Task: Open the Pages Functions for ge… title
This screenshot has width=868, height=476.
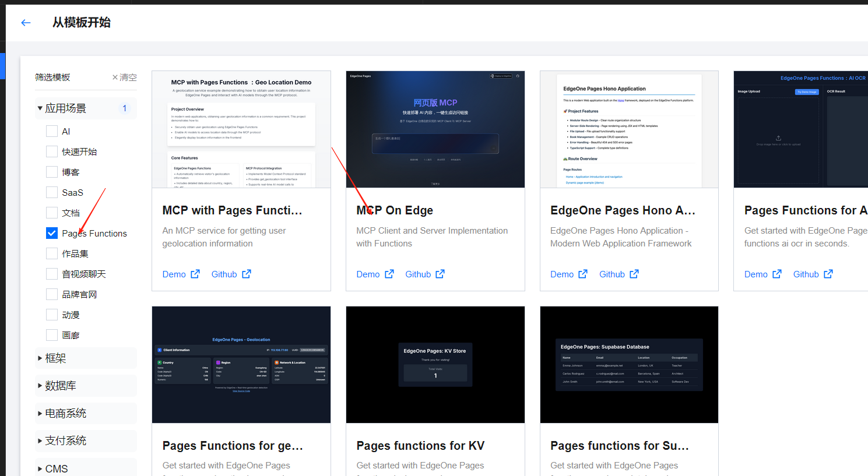Action: point(233,446)
